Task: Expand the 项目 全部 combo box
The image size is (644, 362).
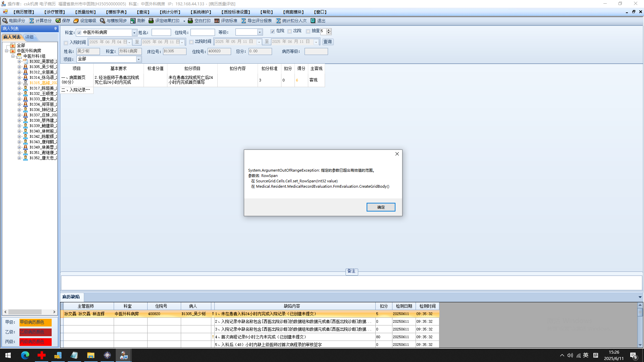Action: [139, 59]
